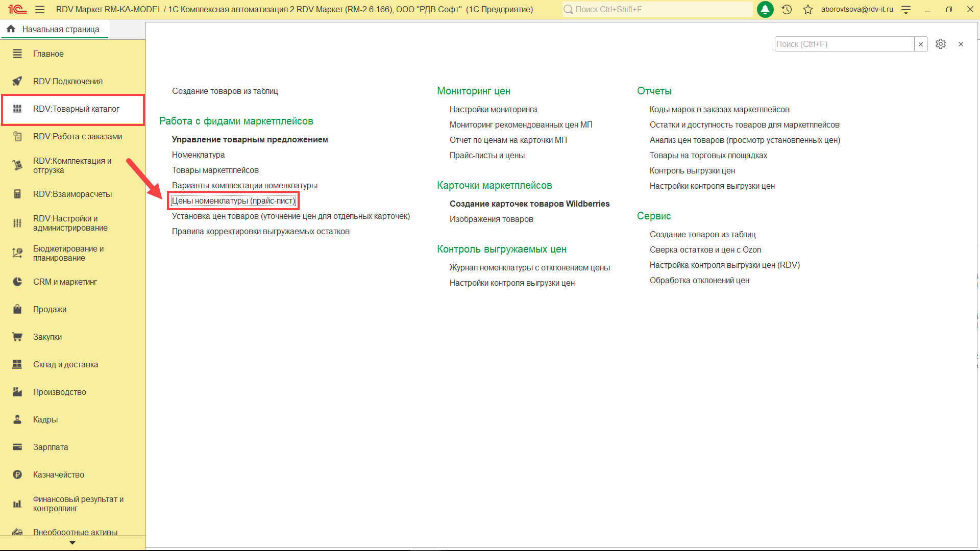Viewport: 980px width, 551px height.
Task: Open the history clock icon
Action: 787,9
